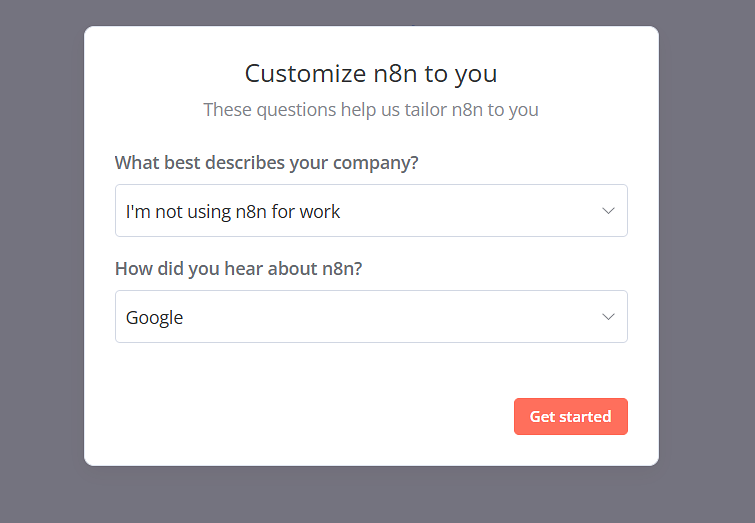This screenshot has width=755, height=523.
Task: Click the 'What best describes your company?' label
Action: pos(266,163)
